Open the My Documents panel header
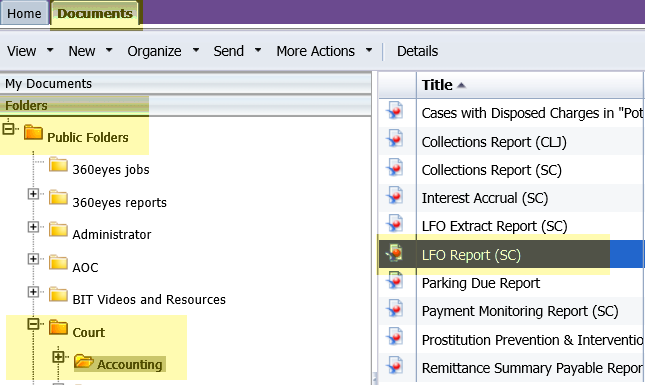The height and width of the screenshot is (385, 645). 186,83
